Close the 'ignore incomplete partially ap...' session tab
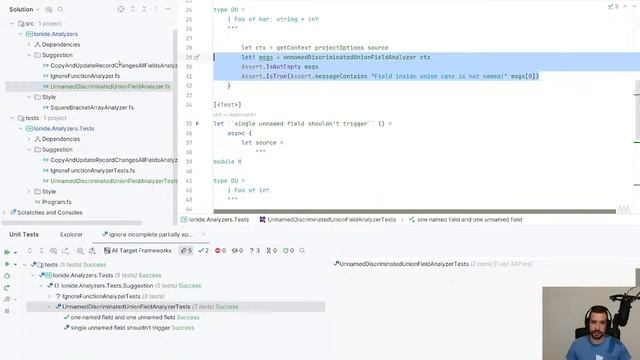Image resolution: width=640 pixels, height=360 pixels. point(204,235)
